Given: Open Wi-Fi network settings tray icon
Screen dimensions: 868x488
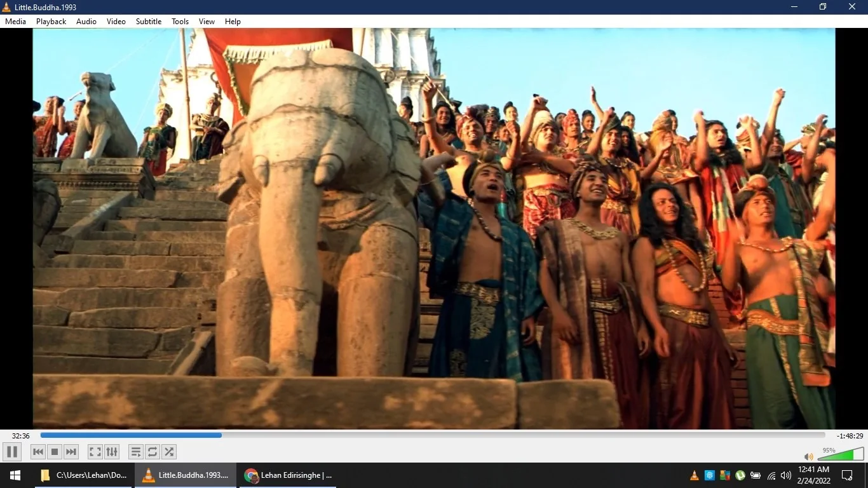Looking at the screenshot, I should (x=771, y=475).
